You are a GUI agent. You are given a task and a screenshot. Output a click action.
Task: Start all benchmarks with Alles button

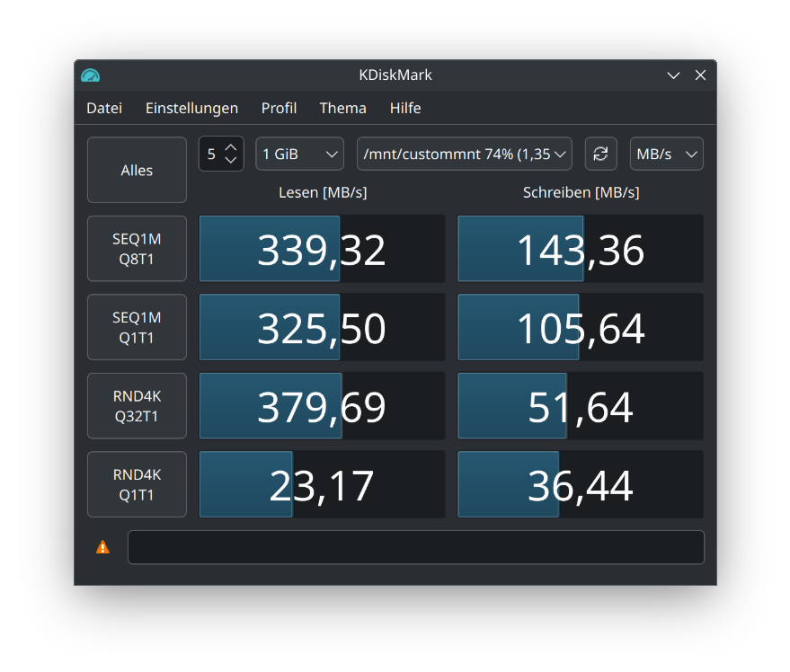click(137, 170)
